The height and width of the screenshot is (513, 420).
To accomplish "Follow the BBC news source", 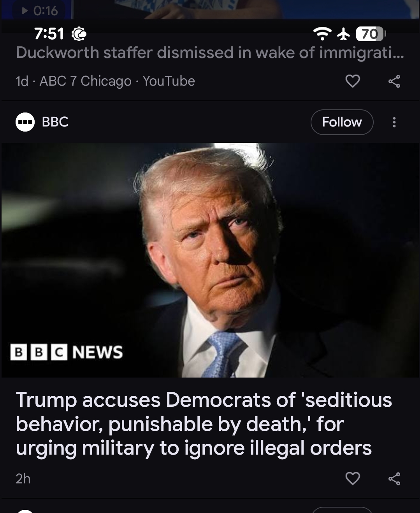I will 342,122.
